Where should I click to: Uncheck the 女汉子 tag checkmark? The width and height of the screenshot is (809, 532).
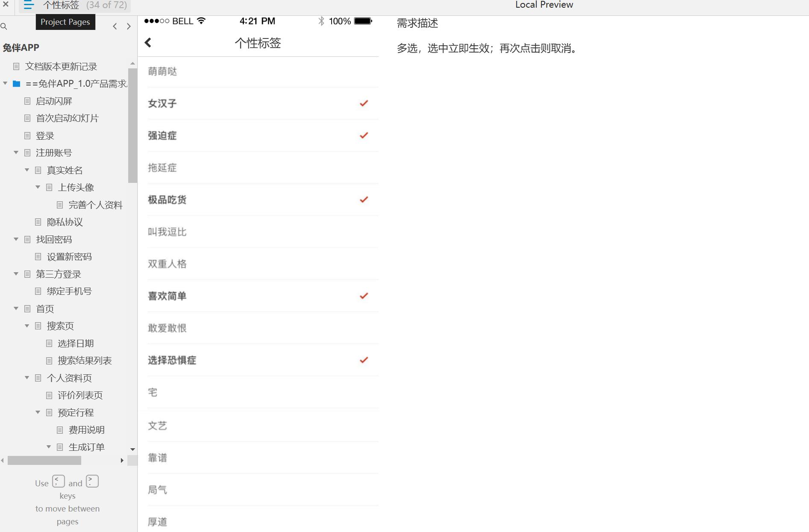pyautogui.click(x=364, y=103)
